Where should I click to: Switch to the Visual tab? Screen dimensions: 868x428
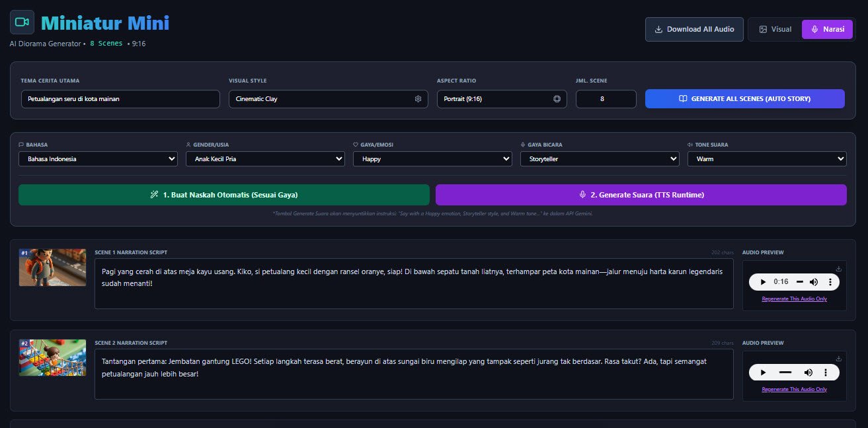pyautogui.click(x=775, y=29)
